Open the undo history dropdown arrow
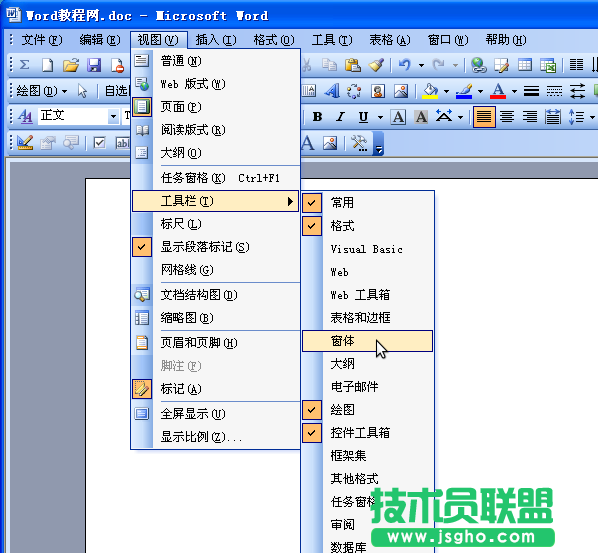Viewport: 598px width, 553px height. click(x=421, y=65)
